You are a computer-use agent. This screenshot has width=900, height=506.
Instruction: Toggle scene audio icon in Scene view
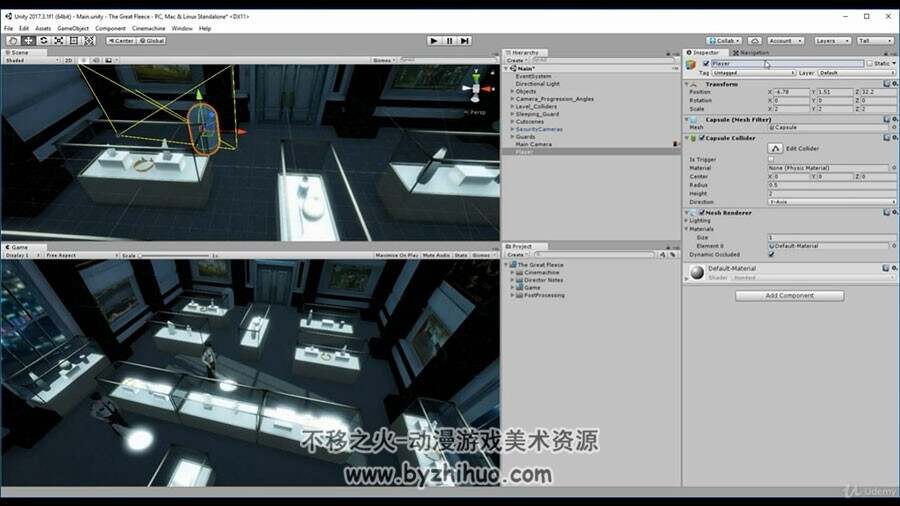click(96, 60)
